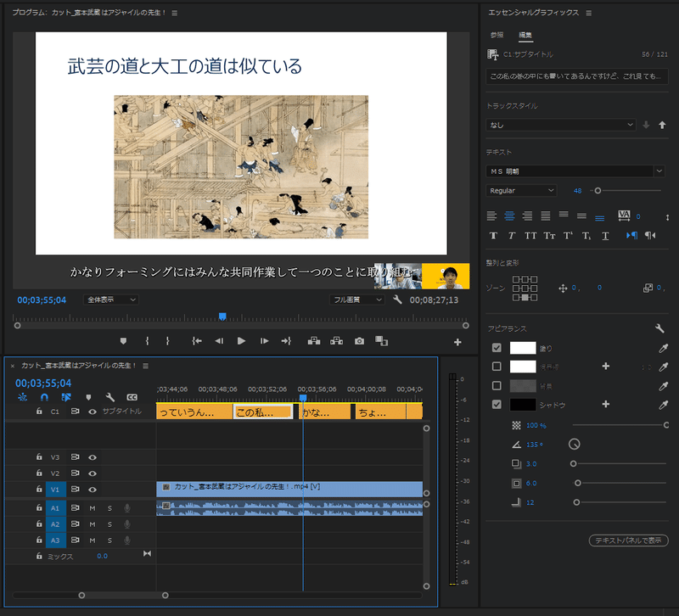This screenshot has height=616, width=679.
Task: Click the CC caption track options icon
Action: click(132, 397)
